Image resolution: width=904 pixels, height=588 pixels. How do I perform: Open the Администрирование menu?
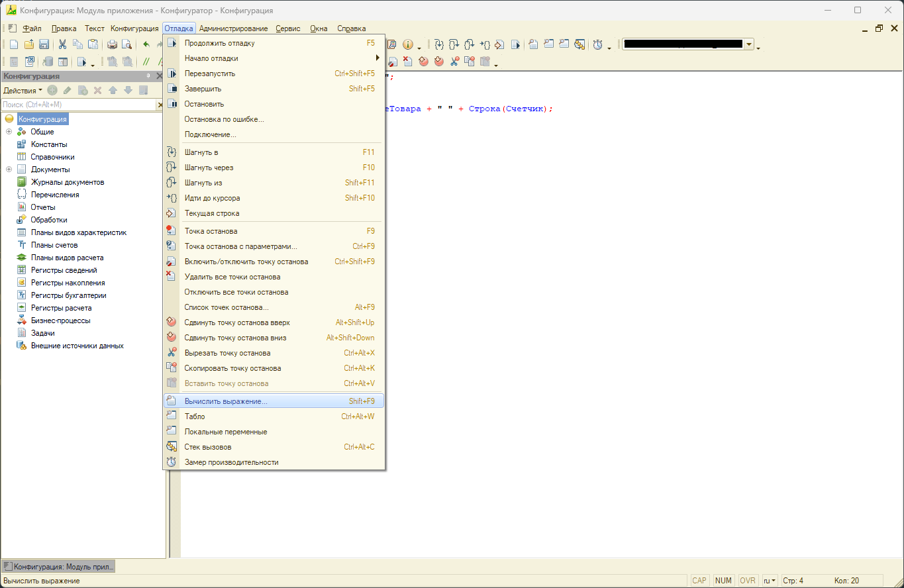pyautogui.click(x=233, y=28)
